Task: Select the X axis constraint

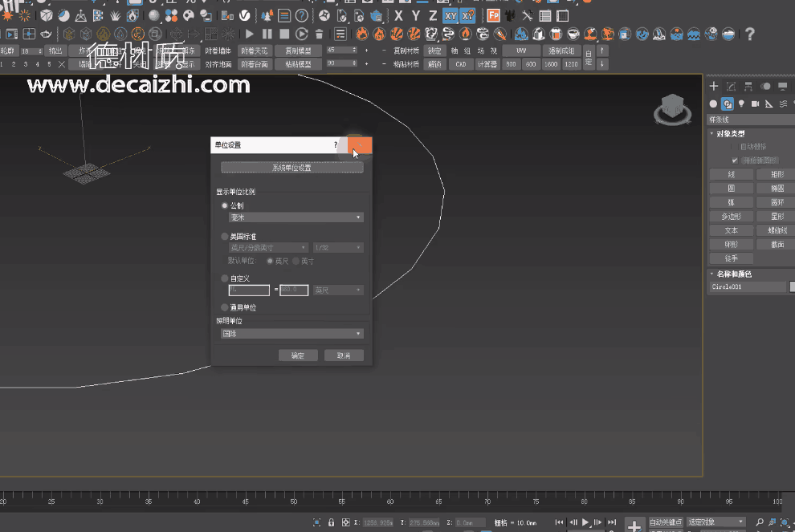Action: [398, 16]
